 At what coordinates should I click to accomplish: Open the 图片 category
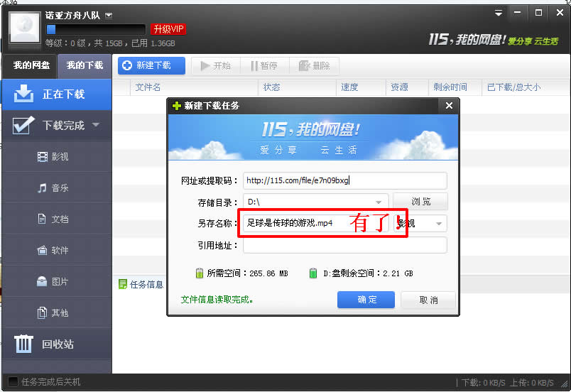tap(57, 282)
